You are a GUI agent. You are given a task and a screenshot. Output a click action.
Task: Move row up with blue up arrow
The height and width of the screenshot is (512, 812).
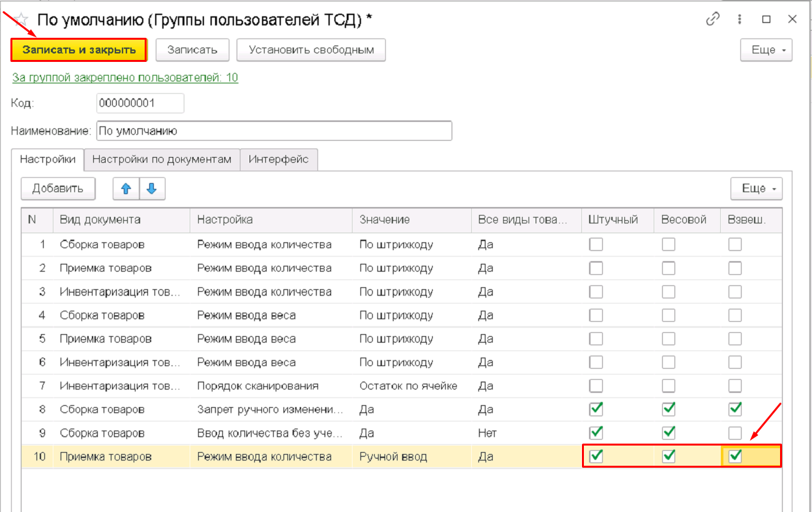126,189
